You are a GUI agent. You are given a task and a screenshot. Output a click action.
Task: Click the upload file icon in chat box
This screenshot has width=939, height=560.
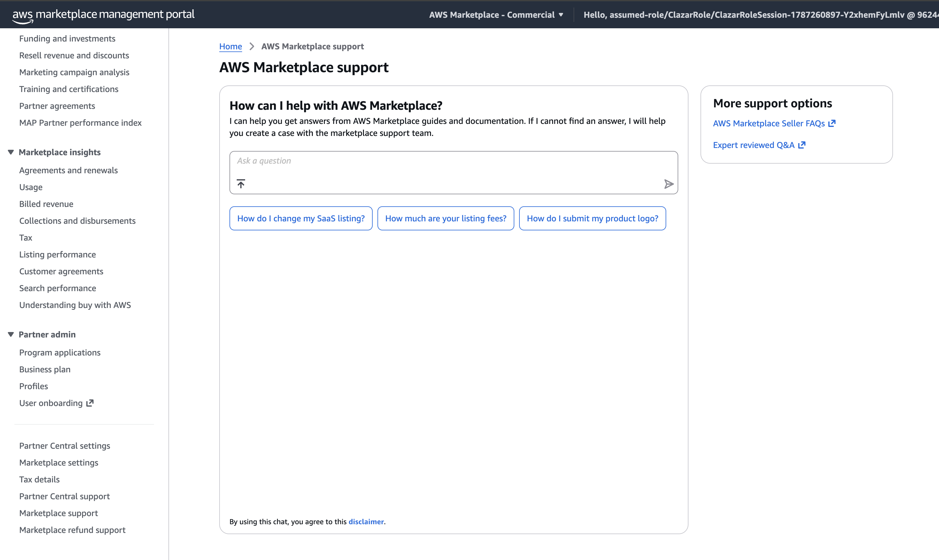pos(241,184)
